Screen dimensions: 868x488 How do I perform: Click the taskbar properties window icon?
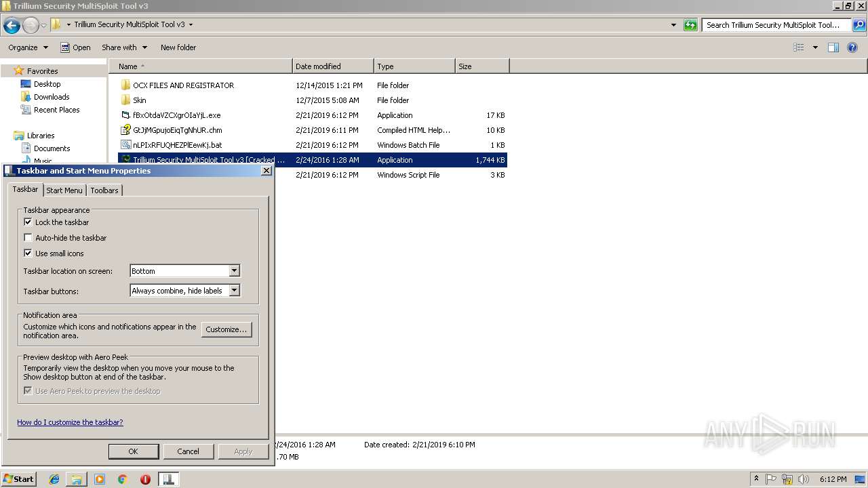(168, 479)
